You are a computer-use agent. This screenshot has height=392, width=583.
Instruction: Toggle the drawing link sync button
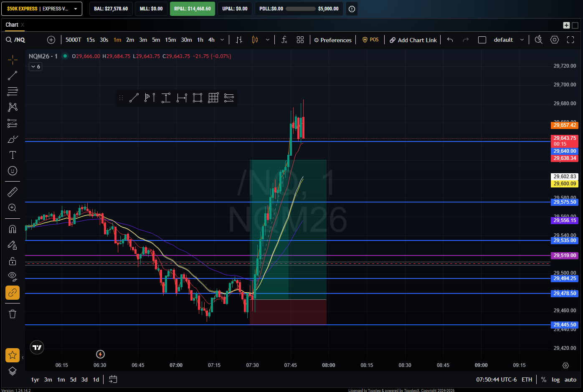(13, 293)
